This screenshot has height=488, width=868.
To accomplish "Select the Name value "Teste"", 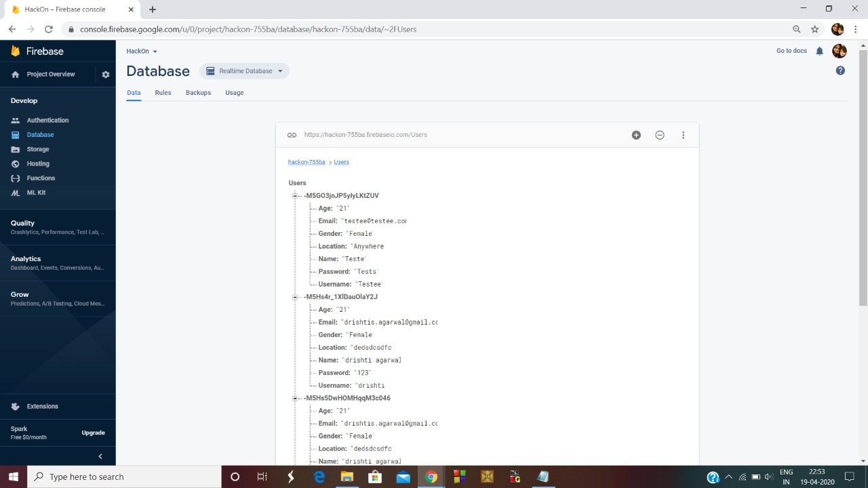I will pyautogui.click(x=353, y=259).
